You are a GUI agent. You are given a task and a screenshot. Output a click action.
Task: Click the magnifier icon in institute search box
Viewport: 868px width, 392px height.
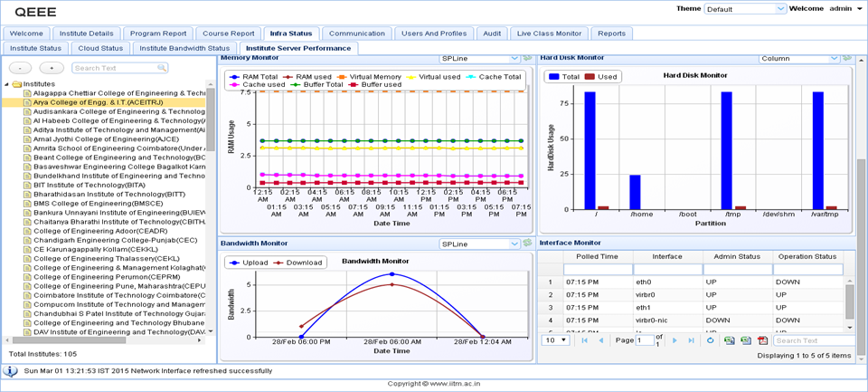point(162,68)
